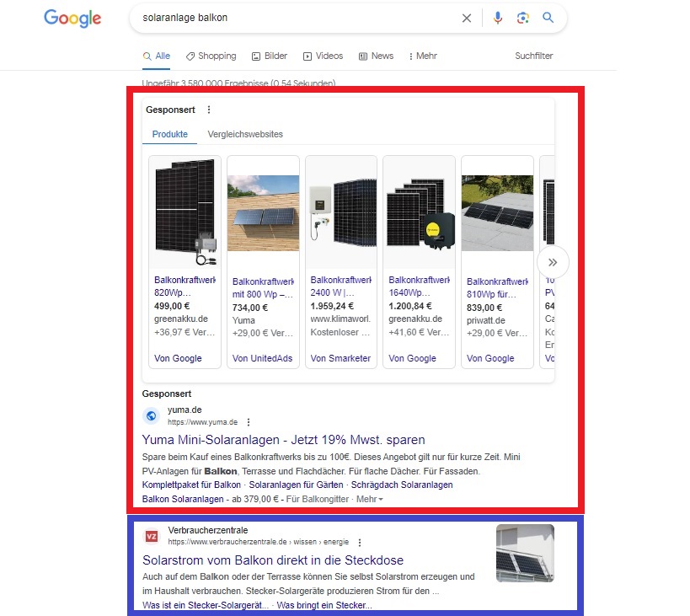Click the priwatt.de seller name
The width and height of the screenshot is (690, 616).
pyautogui.click(x=486, y=320)
